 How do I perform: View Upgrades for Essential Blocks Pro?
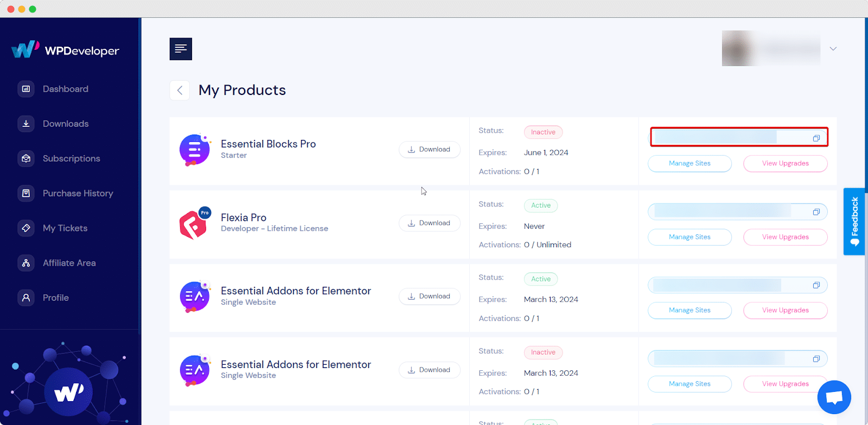pos(785,163)
